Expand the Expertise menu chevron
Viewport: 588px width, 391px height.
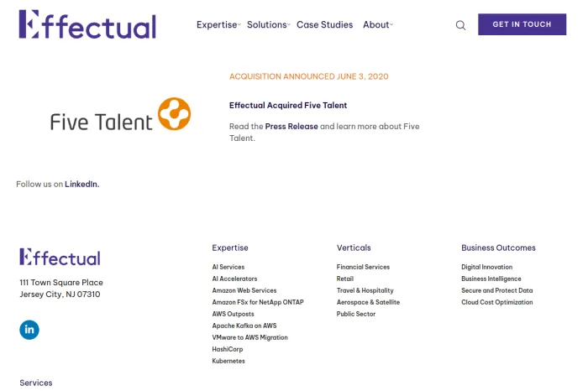pos(239,24)
